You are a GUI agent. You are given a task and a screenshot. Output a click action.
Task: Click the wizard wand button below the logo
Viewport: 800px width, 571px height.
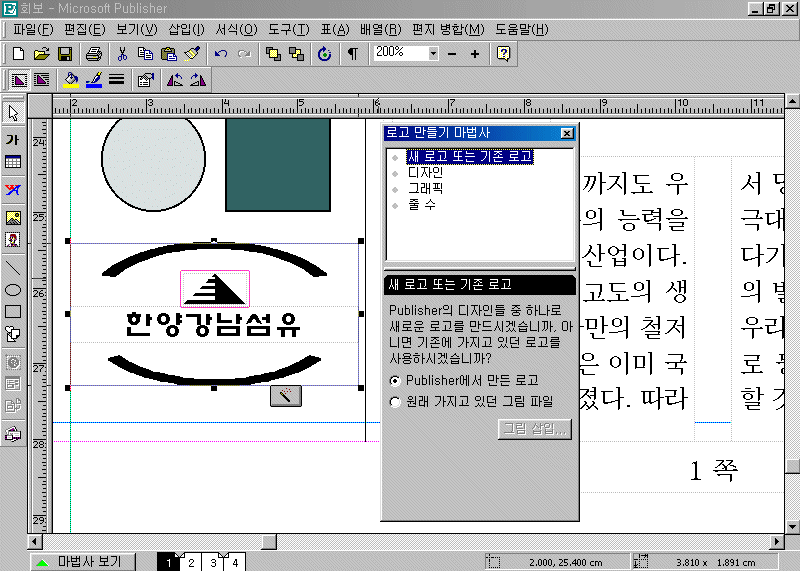coord(286,397)
